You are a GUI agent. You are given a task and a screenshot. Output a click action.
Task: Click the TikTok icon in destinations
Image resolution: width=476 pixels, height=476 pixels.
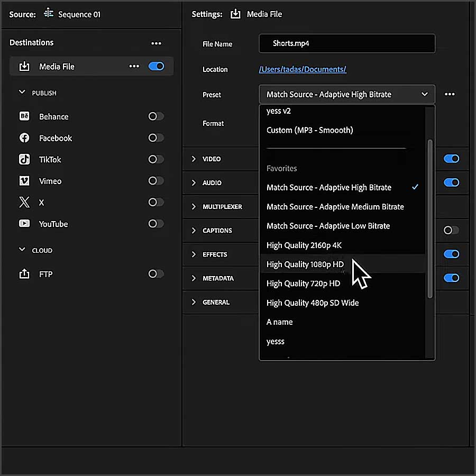pos(24,159)
